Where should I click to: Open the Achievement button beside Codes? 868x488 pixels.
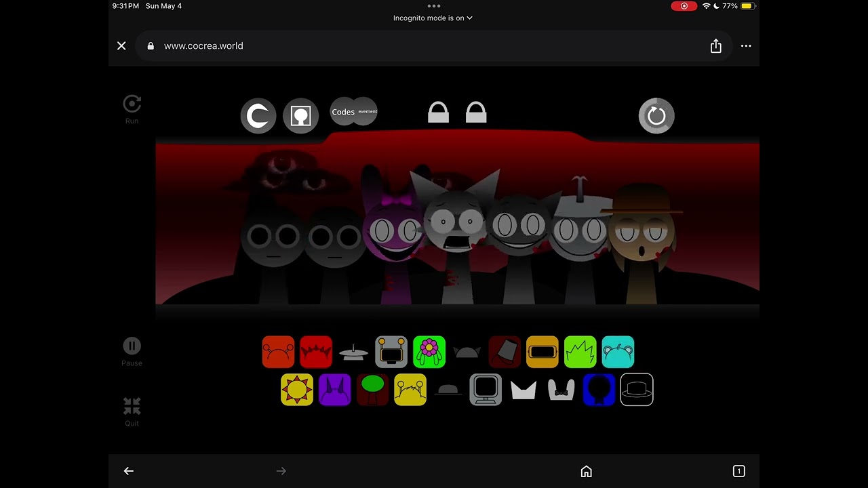click(x=367, y=111)
